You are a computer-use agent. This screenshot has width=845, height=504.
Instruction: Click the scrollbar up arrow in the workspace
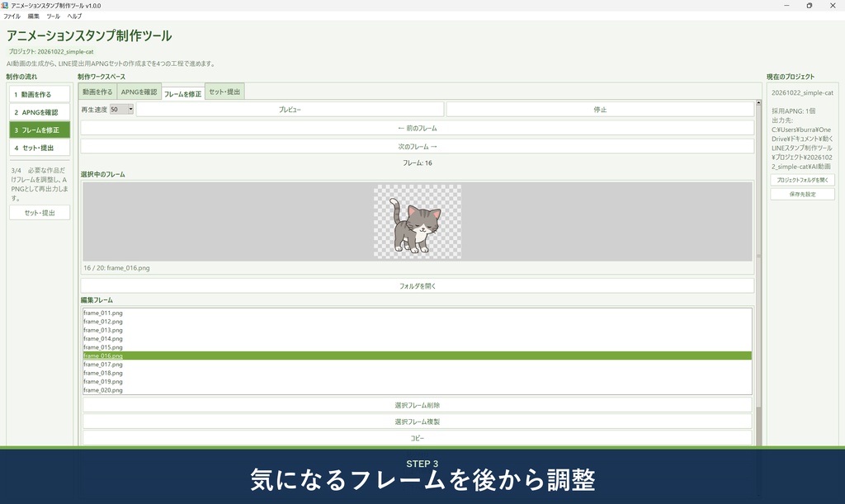point(759,102)
